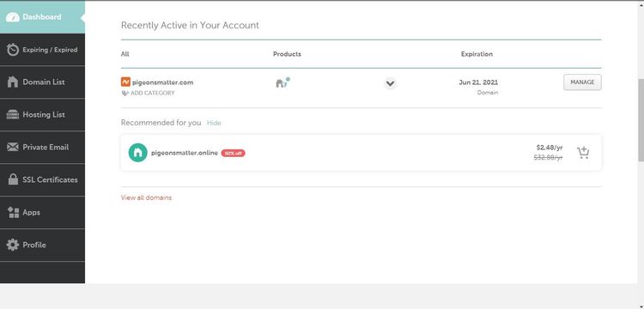Click the Hosting List server icon

point(13,114)
